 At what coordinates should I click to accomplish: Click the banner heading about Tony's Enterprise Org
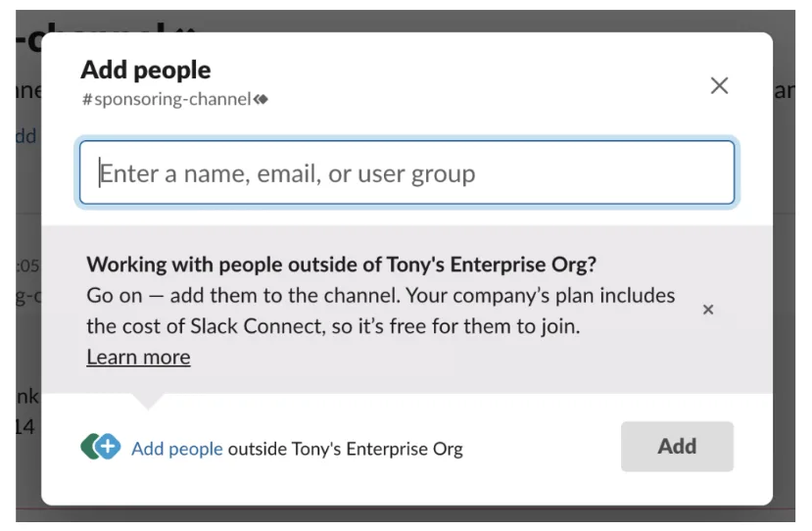click(x=341, y=265)
